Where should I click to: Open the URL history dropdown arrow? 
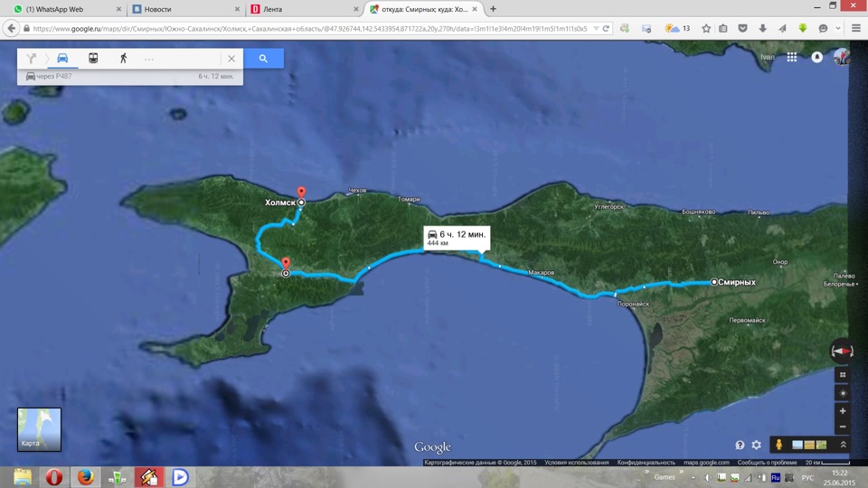pos(596,28)
